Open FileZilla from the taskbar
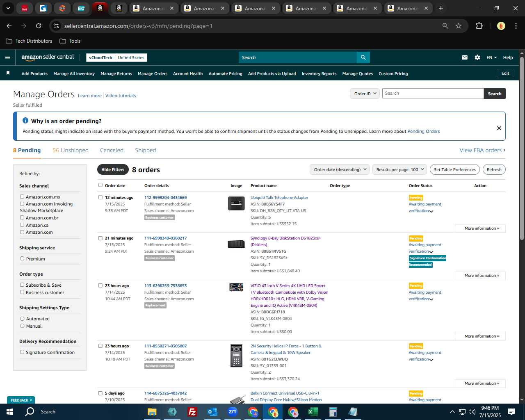Screen dimensions: 525x420 pos(192,412)
